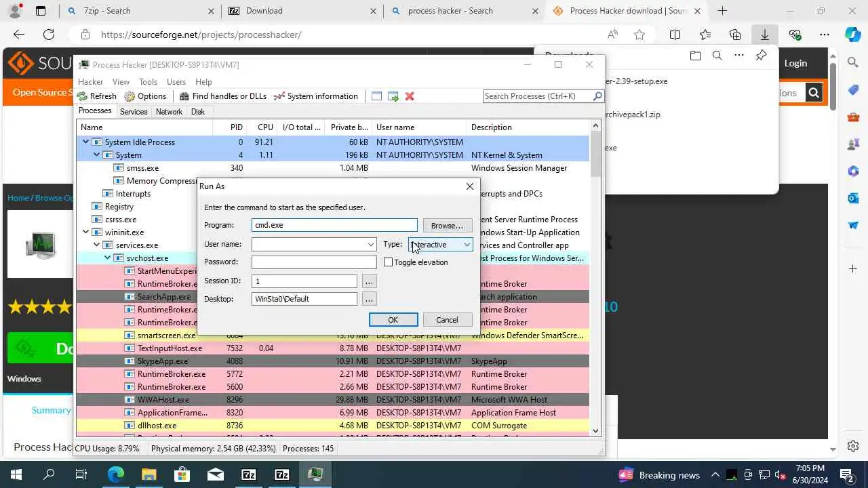Image resolution: width=868 pixels, height=488 pixels.
Task: Select the dllhost.exe process row
Action: [333, 426]
